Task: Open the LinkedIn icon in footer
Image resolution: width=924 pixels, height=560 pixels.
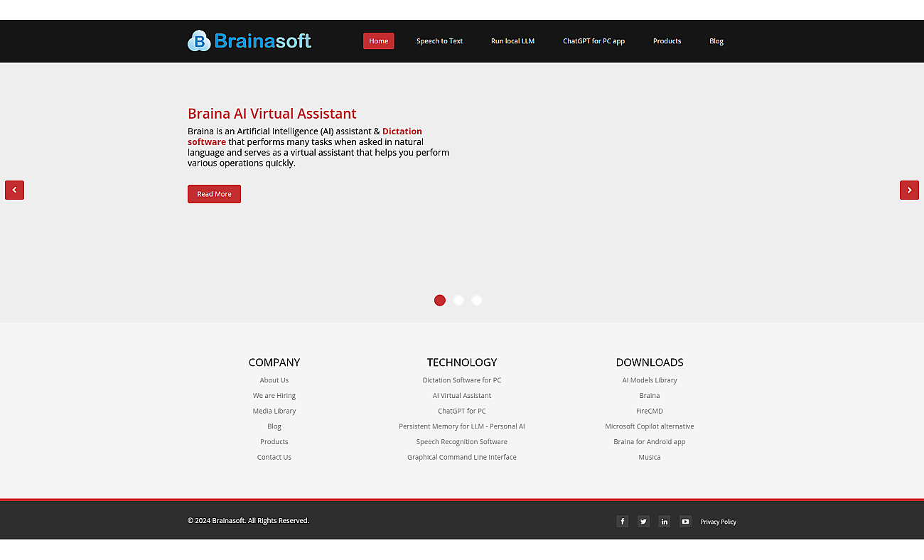Action: 664,522
